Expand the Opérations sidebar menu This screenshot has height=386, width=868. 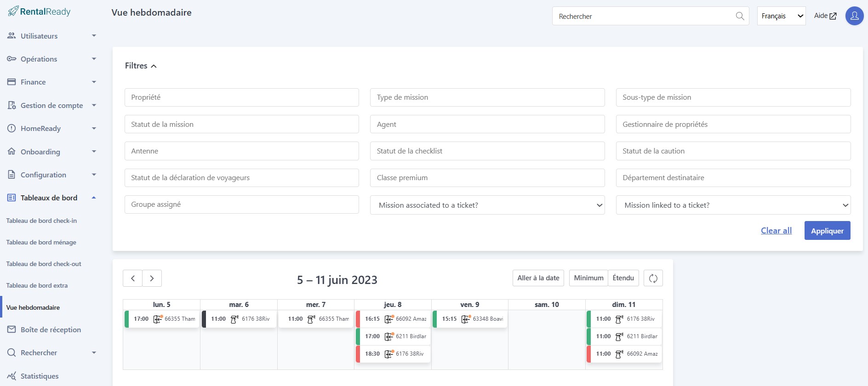51,59
